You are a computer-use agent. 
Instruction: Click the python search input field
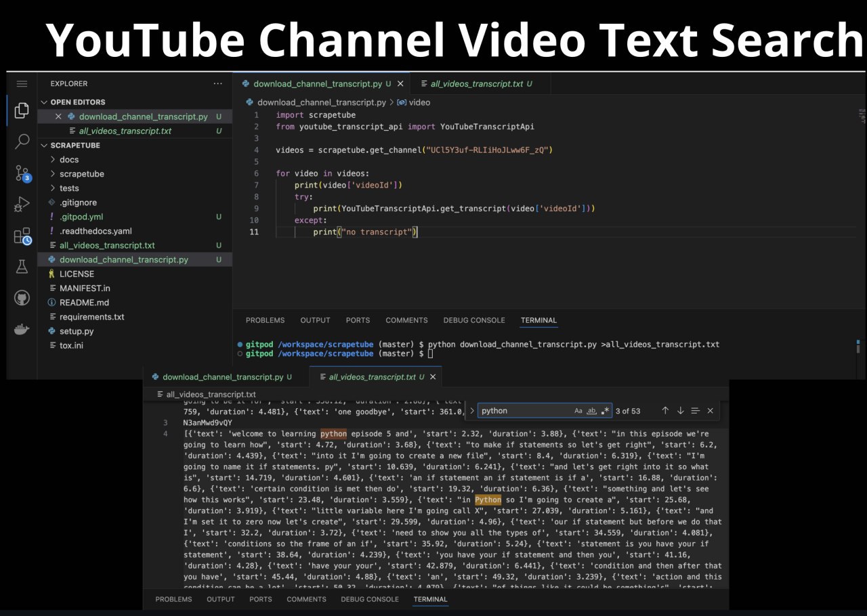(x=525, y=411)
